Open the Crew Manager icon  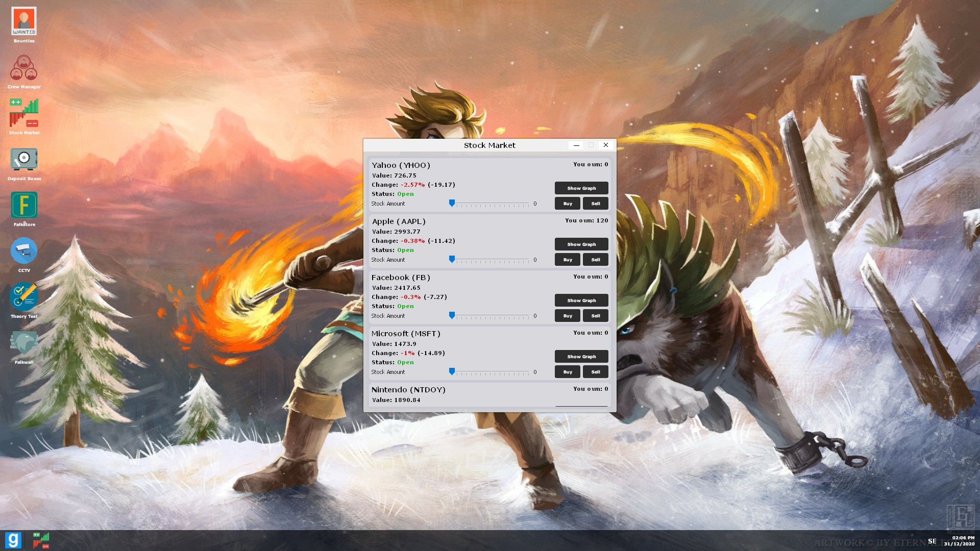click(24, 68)
